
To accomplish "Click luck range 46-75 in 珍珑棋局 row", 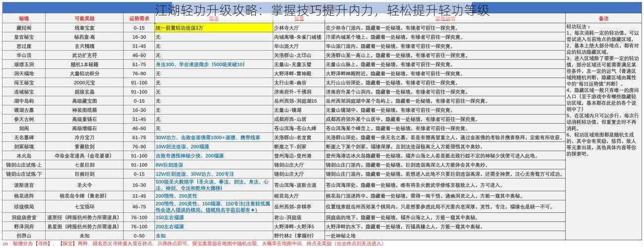I will 139,206.
